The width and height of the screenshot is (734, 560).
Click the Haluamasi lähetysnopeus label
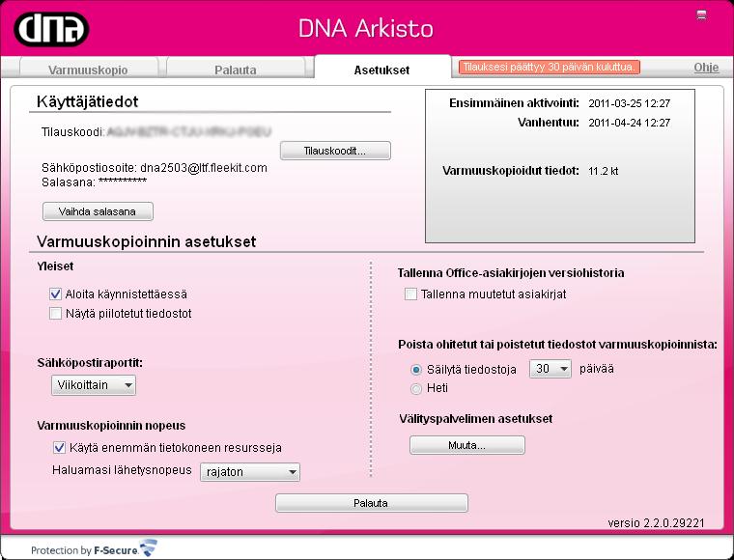pyautogui.click(x=122, y=469)
